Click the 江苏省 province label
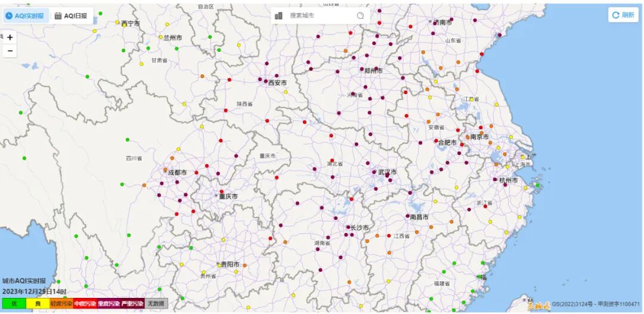644x314 pixels. (471, 100)
